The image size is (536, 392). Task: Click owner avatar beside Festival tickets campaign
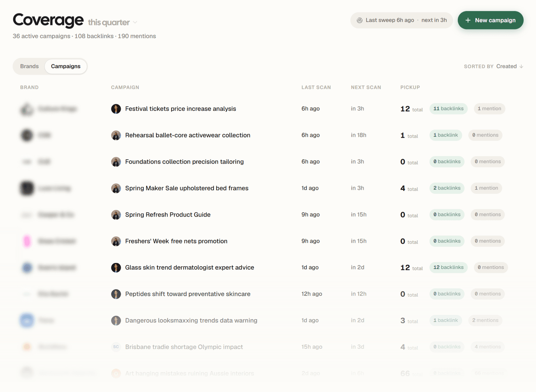[116, 109]
